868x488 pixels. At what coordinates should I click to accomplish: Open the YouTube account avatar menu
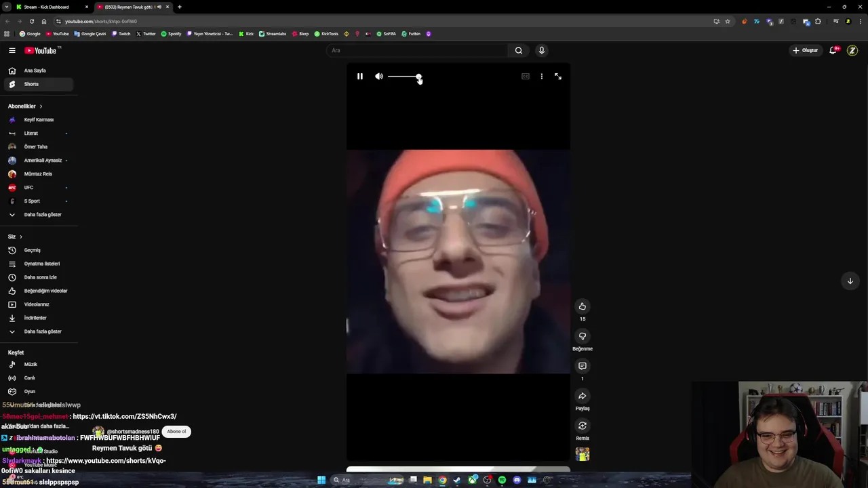[852, 50]
